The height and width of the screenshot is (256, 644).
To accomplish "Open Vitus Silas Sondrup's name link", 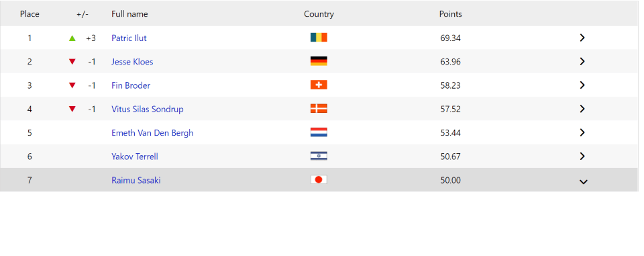I will [148, 109].
